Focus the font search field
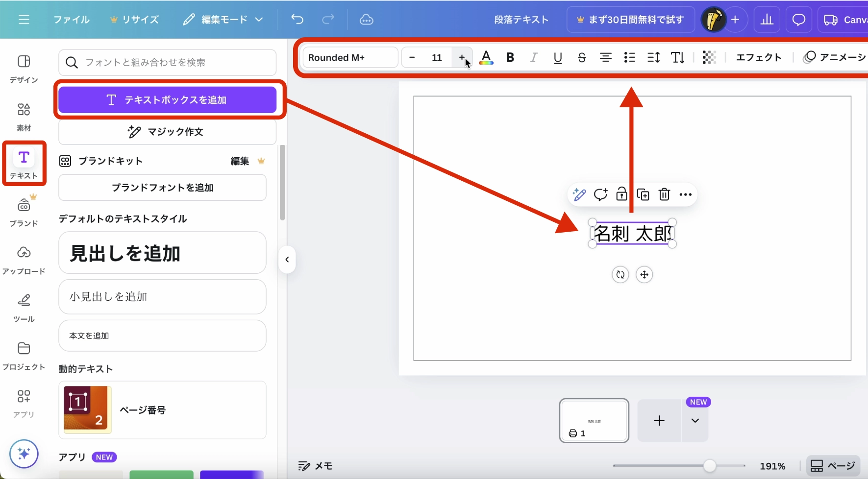 pyautogui.click(x=167, y=62)
